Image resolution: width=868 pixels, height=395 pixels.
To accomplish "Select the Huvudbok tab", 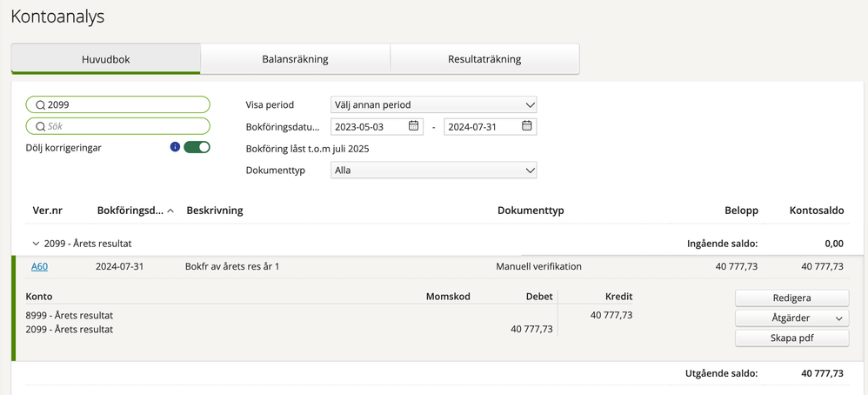I will (x=106, y=58).
